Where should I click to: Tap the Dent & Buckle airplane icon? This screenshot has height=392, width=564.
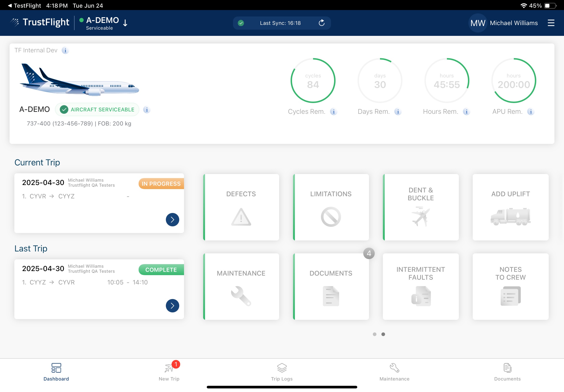(x=421, y=217)
